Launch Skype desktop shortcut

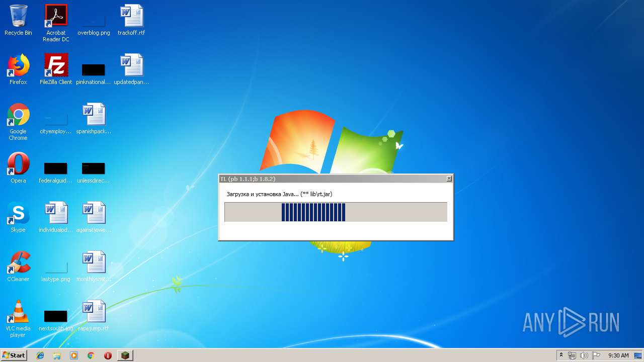[x=18, y=217]
